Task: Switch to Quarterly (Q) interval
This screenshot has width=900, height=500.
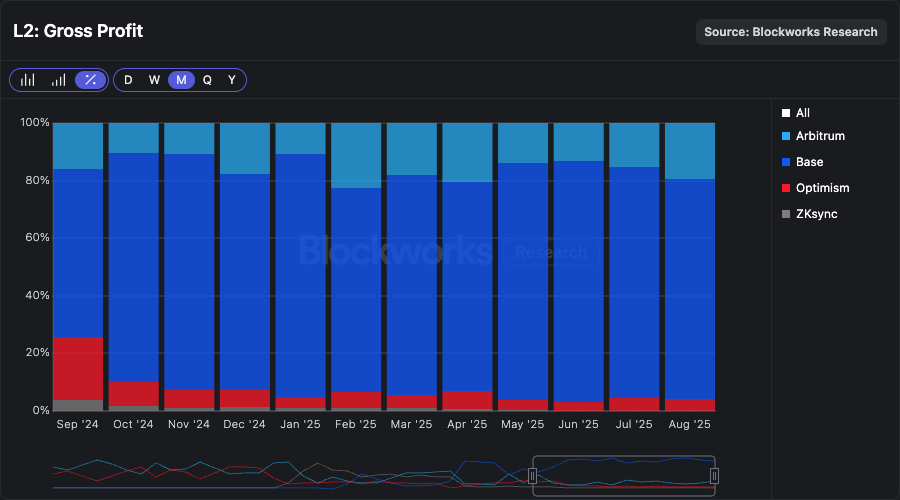Action: click(x=207, y=80)
